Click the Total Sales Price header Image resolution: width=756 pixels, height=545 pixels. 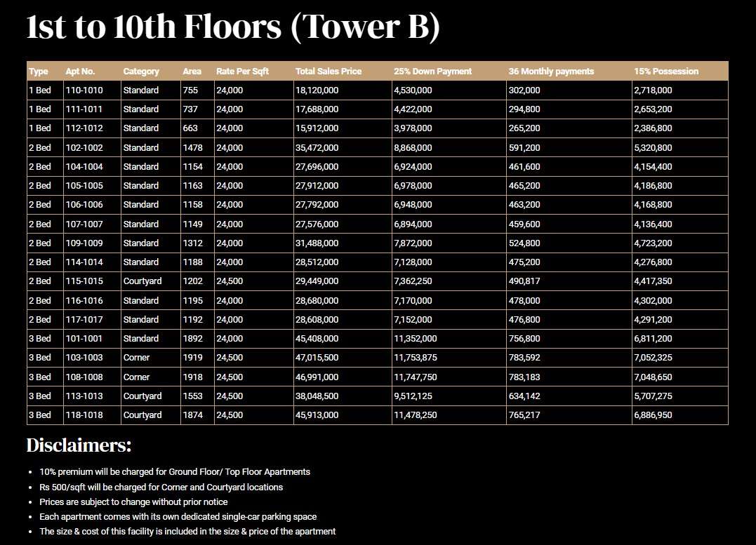[329, 72]
